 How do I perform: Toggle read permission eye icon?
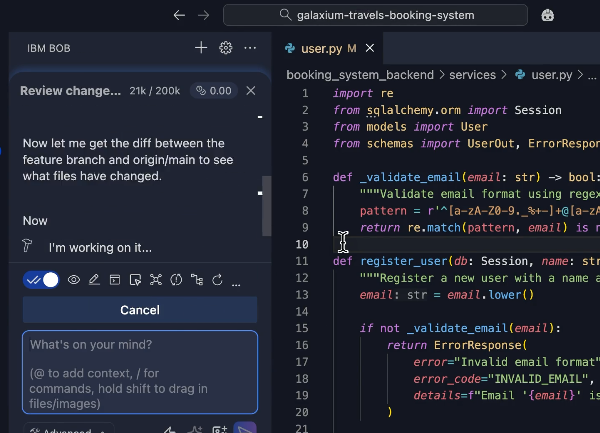74,280
